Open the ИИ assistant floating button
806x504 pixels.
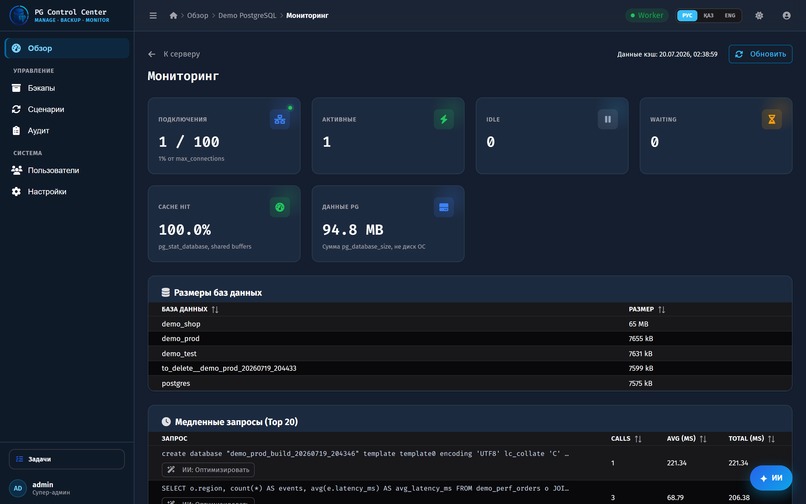click(771, 478)
